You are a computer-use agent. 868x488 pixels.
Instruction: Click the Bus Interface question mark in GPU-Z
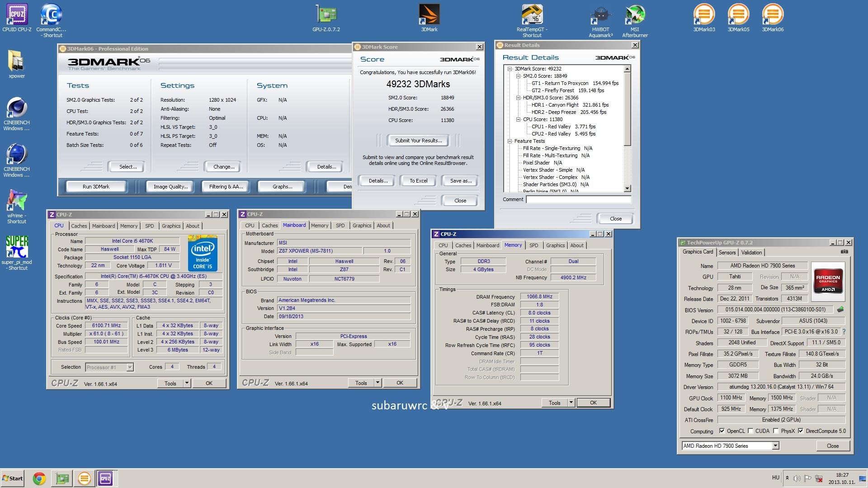(844, 332)
